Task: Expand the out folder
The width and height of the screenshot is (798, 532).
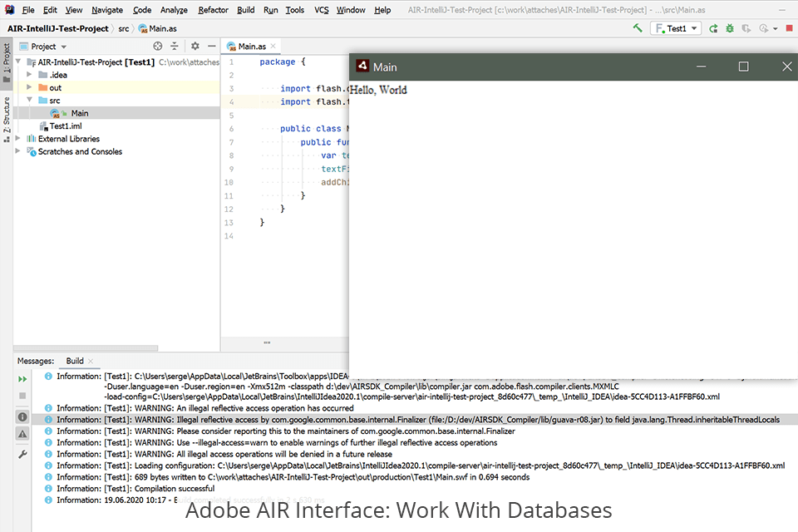Action: pos(29,87)
